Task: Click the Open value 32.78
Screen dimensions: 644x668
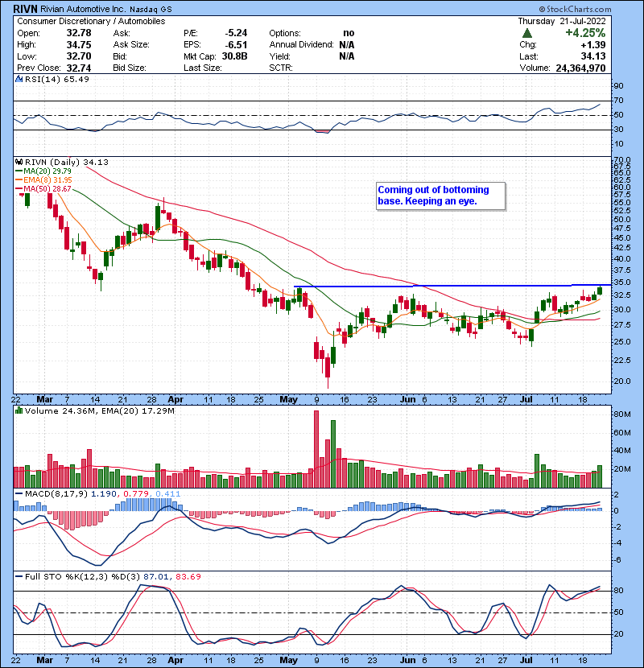Action: 79,33
